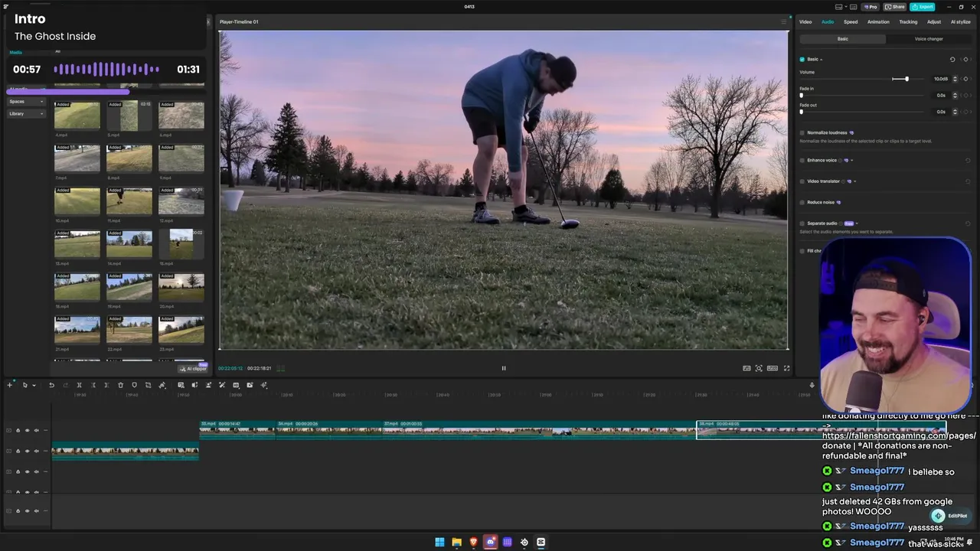Click the redo arrow in timeline toolbar

coord(65,385)
